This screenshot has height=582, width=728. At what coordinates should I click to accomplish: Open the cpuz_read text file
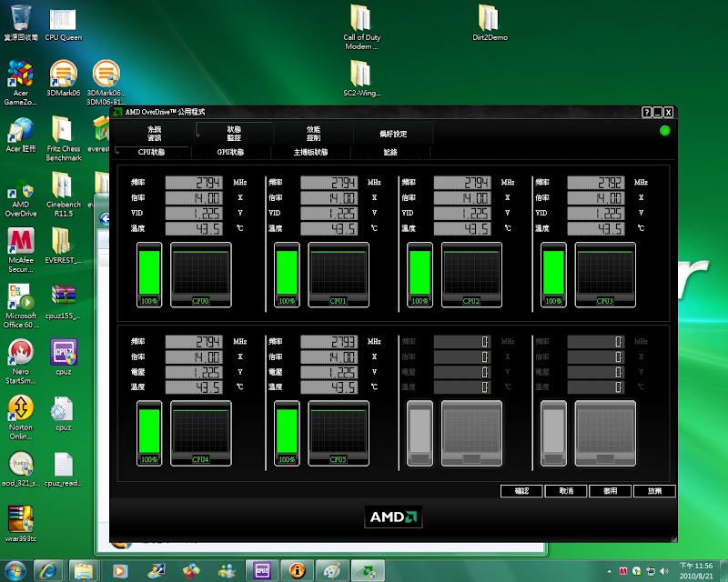pyautogui.click(x=63, y=468)
